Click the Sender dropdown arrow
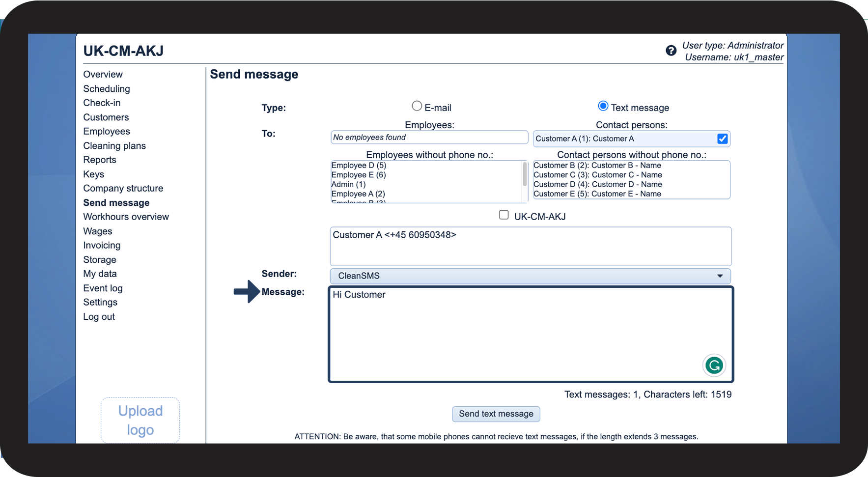868x477 pixels. click(720, 276)
